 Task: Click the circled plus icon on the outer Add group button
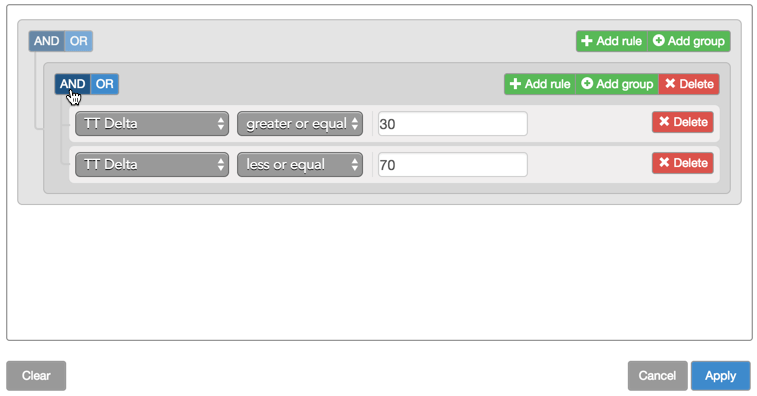(659, 41)
